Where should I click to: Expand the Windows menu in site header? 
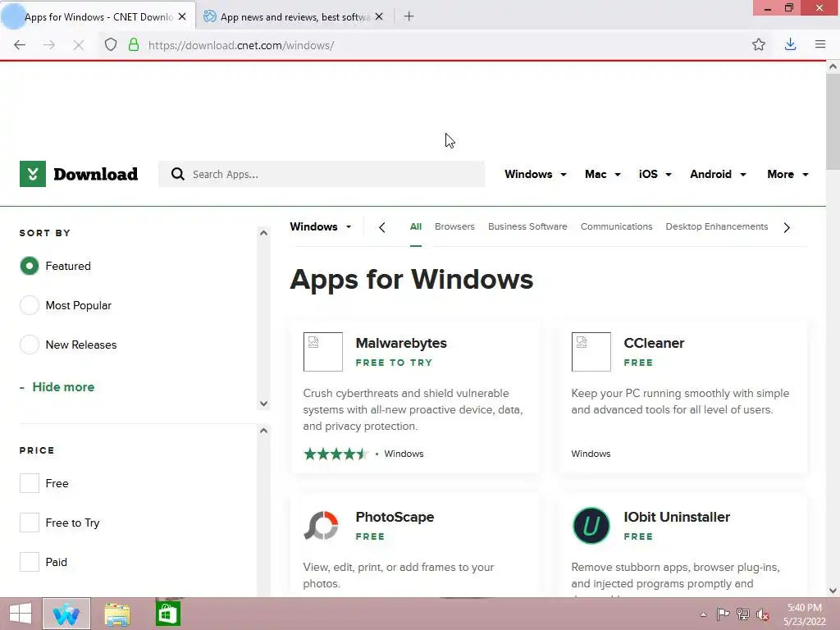[x=535, y=174]
